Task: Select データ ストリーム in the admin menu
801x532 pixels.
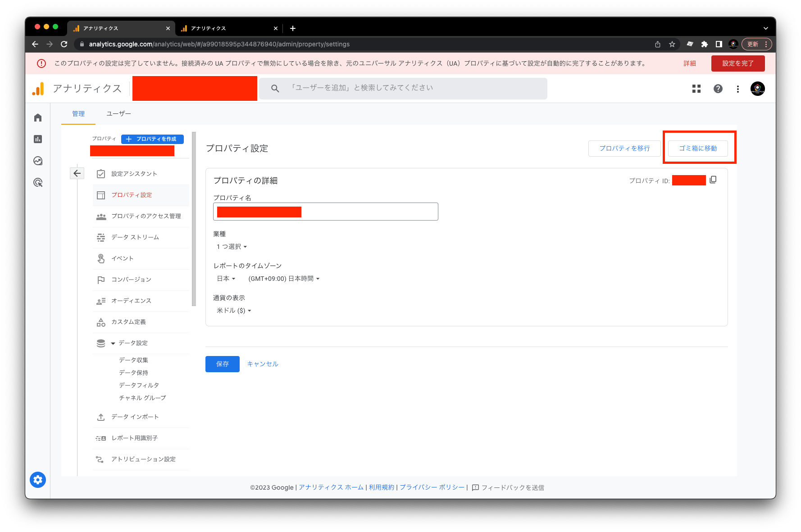Action: [135, 237]
